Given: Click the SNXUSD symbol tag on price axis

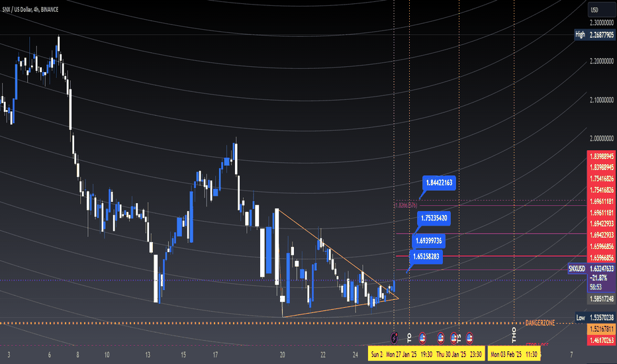Looking at the screenshot, I should pyautogui.click(x=577, y=269).
